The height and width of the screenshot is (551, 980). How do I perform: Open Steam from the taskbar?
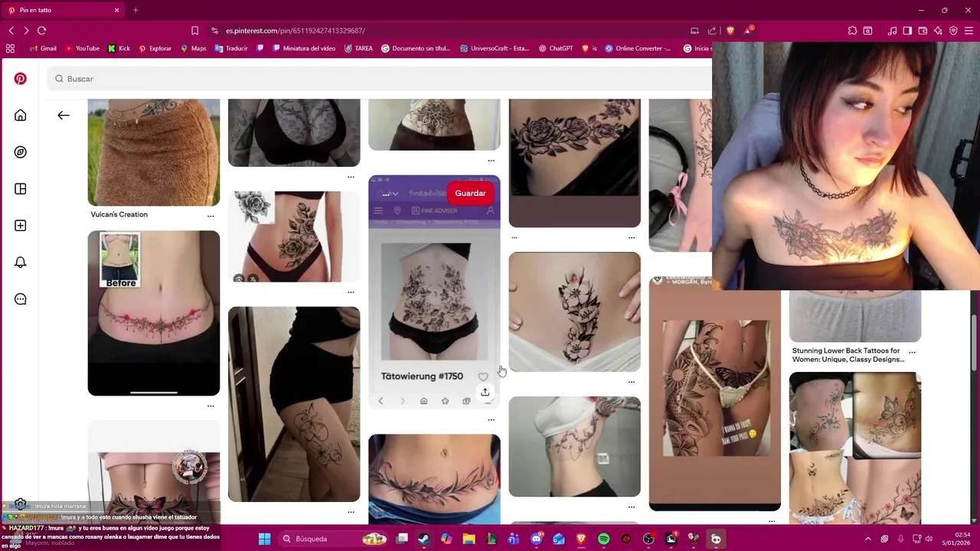(423, 539)
